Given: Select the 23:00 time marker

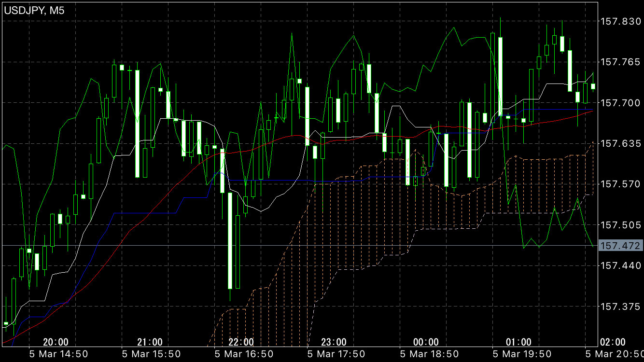Looking at the screenshot, I should point(333,342).
